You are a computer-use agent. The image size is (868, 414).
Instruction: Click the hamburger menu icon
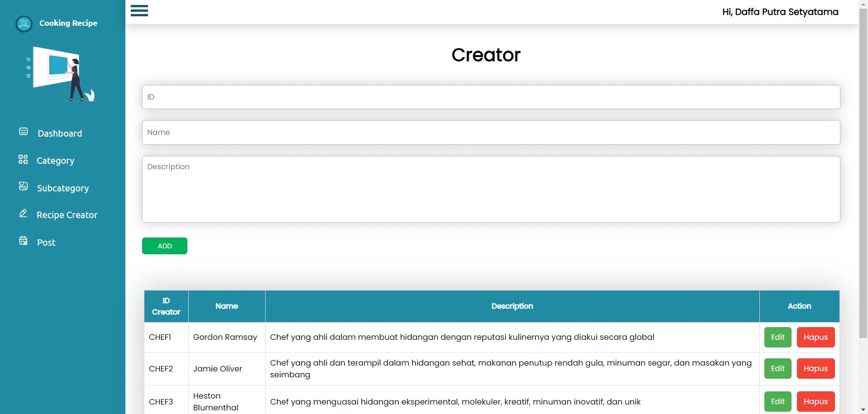(139, 11)
